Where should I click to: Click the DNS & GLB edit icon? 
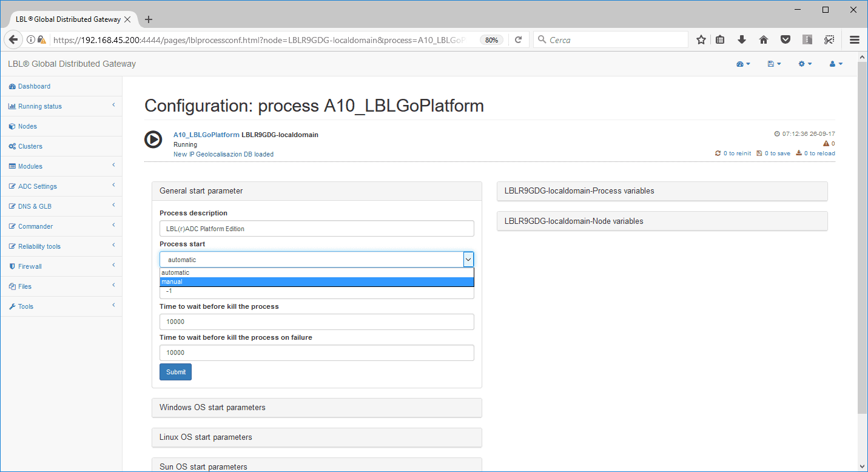click(x=12, y=206)
